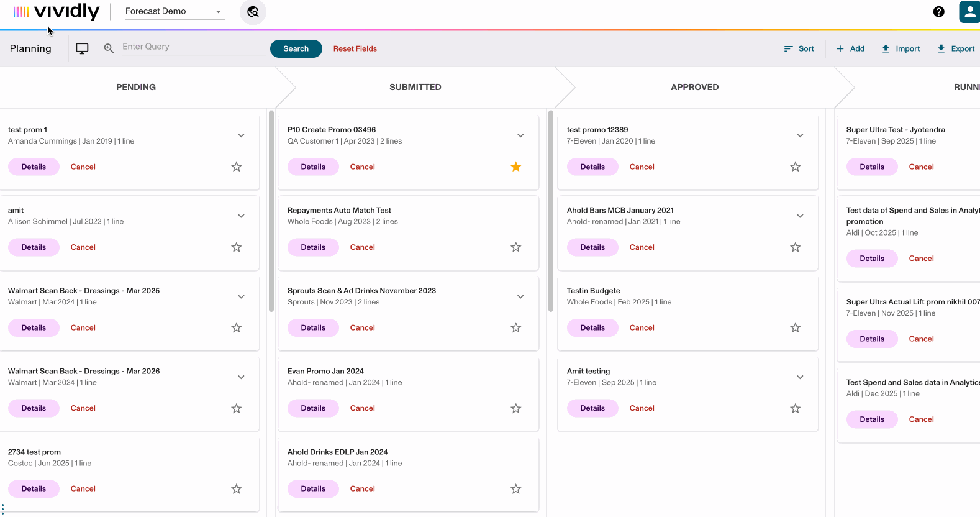This screenshot has height=517, width=980.
Task: Cancel Sprouts Scan & Ad Drinks November 2023
Action: tap(363, 327)
